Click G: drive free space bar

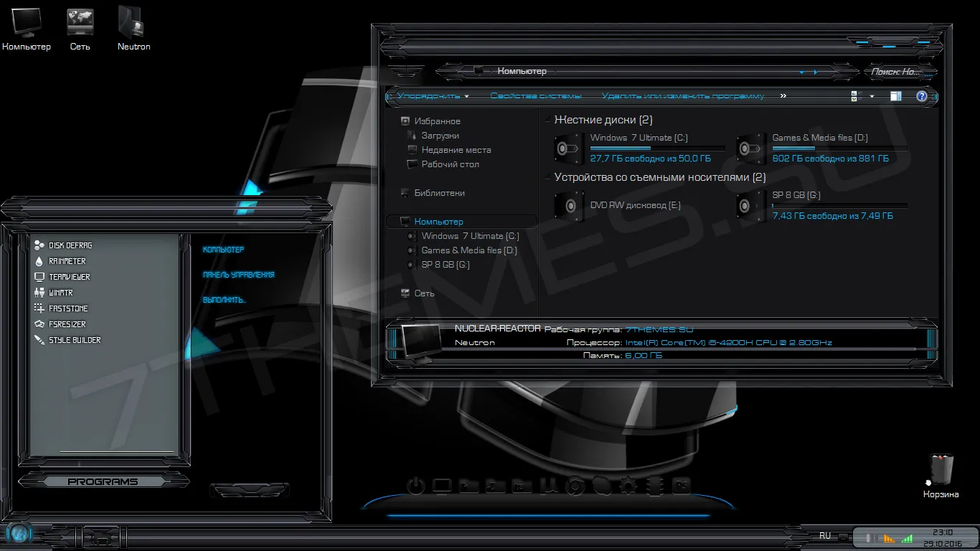click(x=839, y=206)
